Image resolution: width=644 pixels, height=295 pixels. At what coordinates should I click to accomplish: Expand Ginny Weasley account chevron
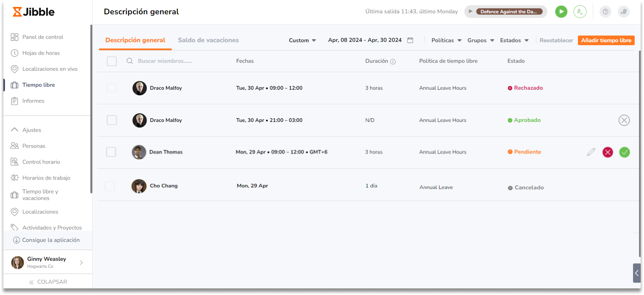tap(81, 262)
